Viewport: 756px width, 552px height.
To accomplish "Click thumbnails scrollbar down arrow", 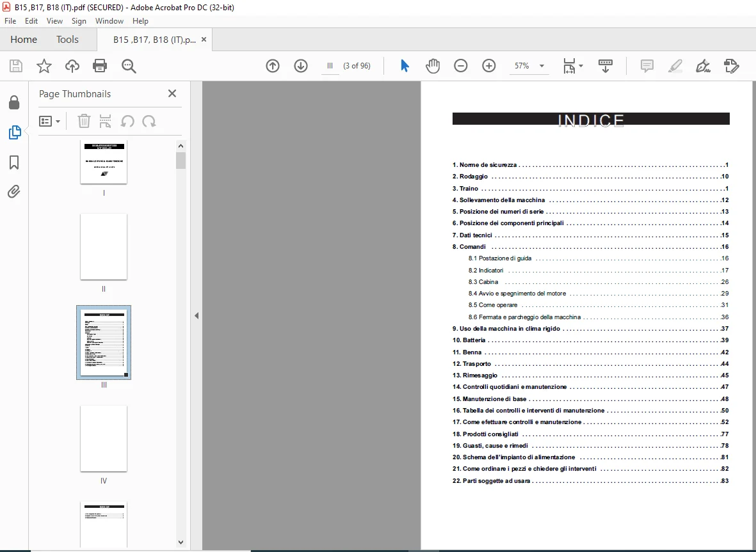I will [181, 542].
